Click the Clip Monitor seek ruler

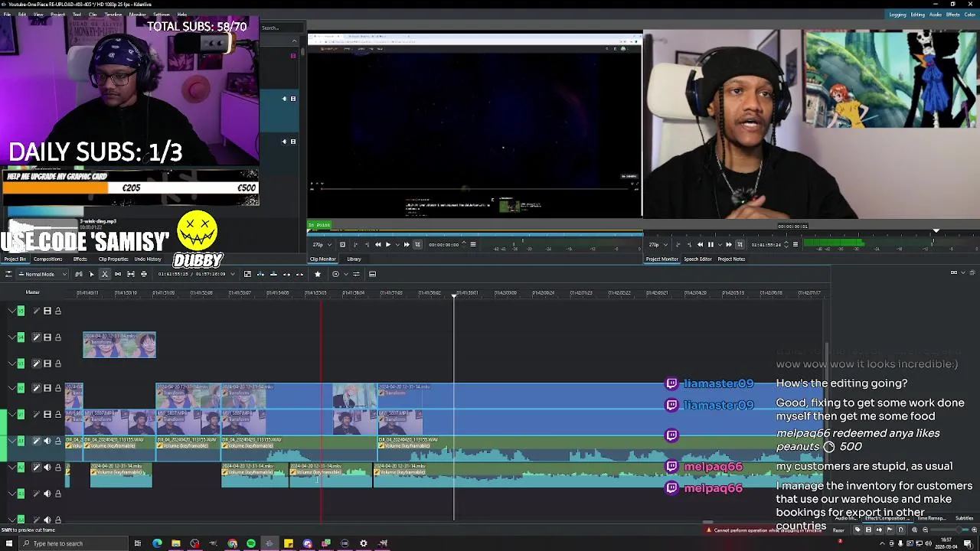(475, 233)
